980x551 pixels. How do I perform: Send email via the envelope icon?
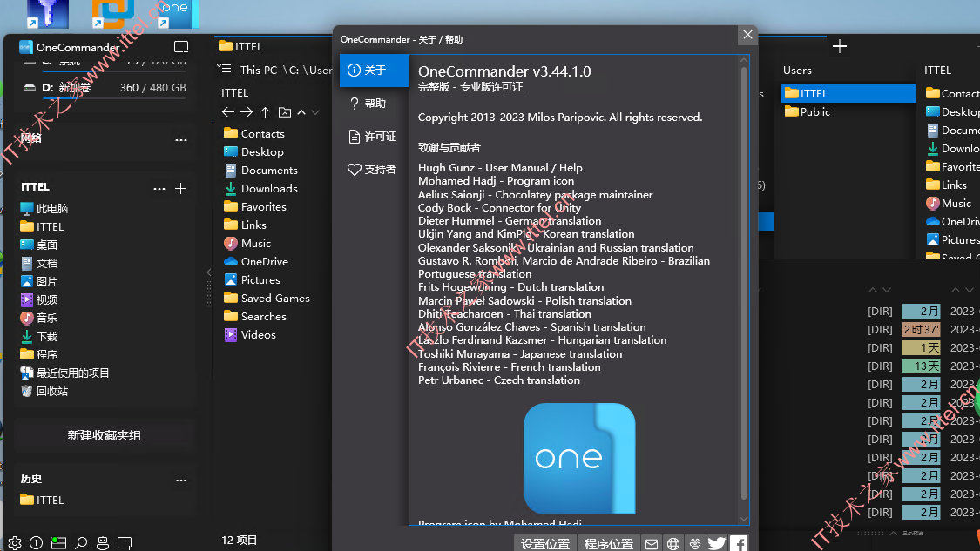[x=652, y=543]
